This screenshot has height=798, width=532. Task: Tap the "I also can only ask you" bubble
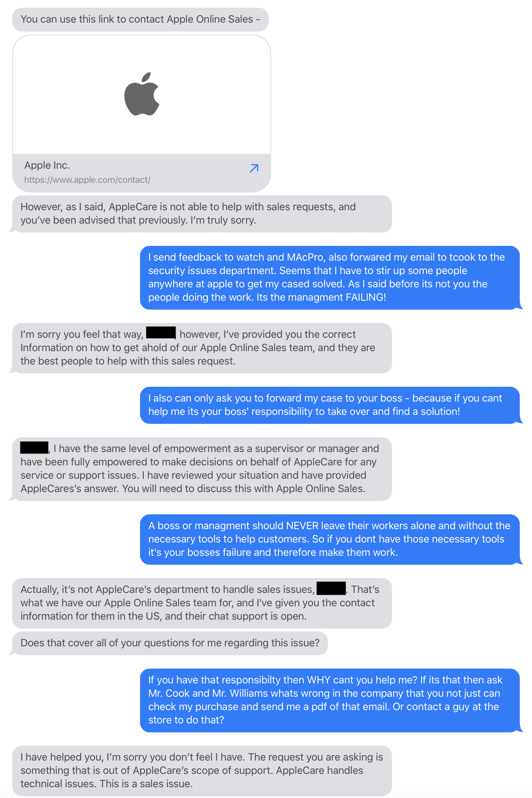(330, 405)
